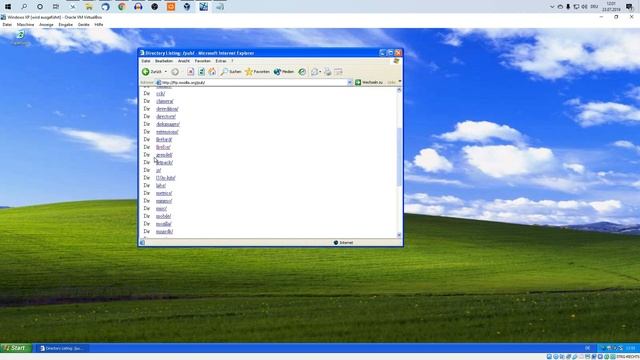Open the Favoriten star toolbar button
The image size is (640, 360).
tap(257, 72)
